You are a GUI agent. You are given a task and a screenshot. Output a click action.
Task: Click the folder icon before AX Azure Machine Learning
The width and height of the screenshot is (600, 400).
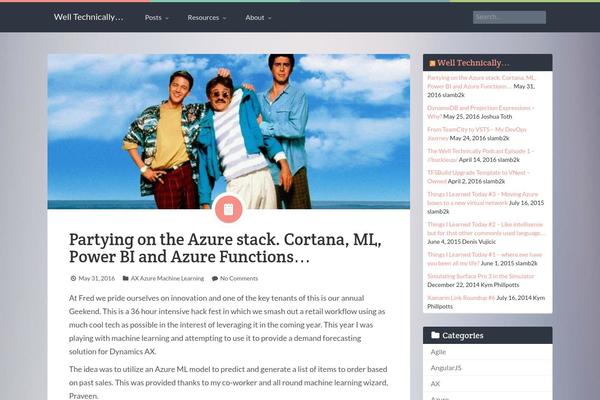point(126,278)
